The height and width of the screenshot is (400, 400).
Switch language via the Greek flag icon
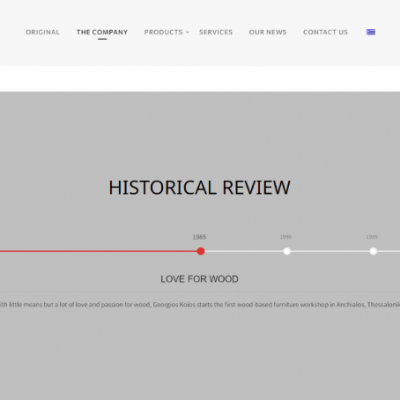pyautogui.click(x=371, y=32)
